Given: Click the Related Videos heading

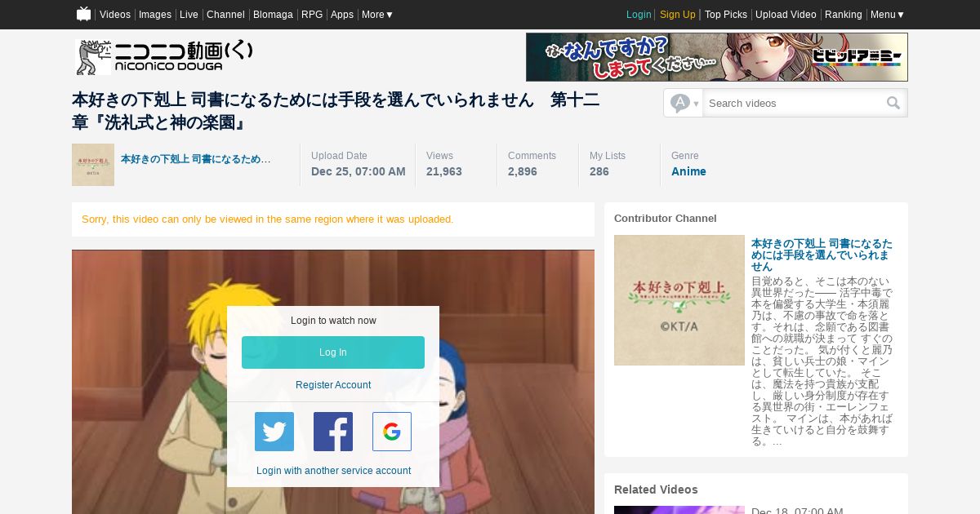Looking at the screenshot, I should point(656,490).
